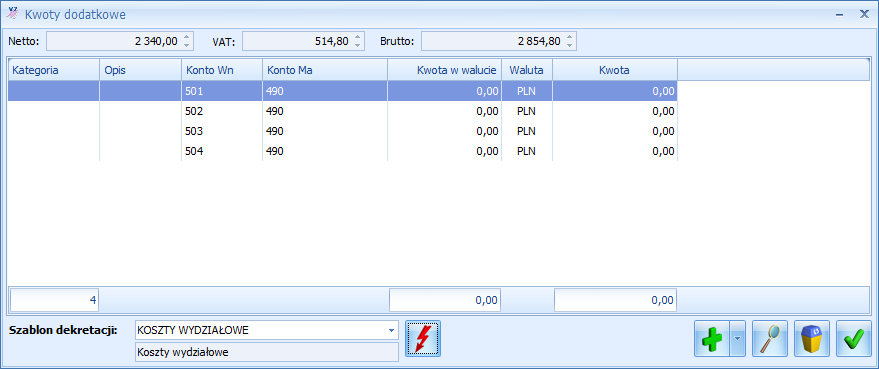Open details with the magnifying glass icon

[x=770, y=339]
